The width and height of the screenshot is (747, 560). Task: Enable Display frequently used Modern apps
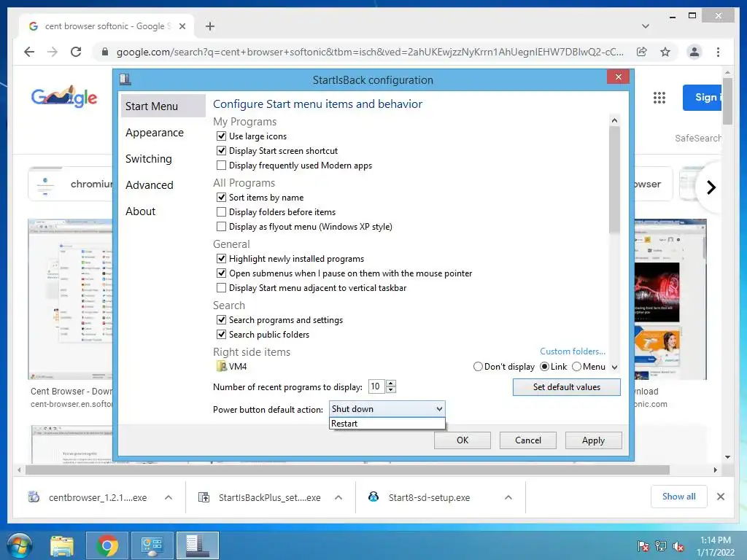coord(221,166)
